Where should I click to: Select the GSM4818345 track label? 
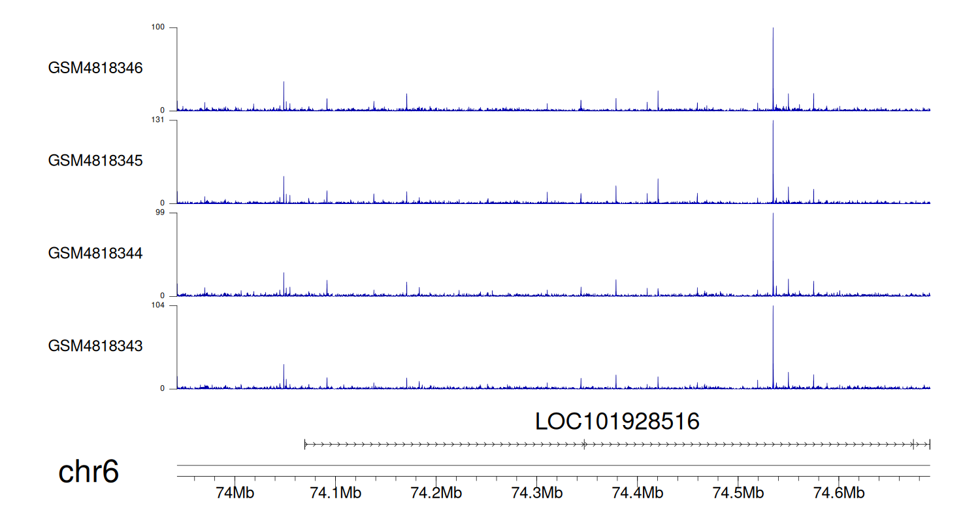tap(95, 160)
